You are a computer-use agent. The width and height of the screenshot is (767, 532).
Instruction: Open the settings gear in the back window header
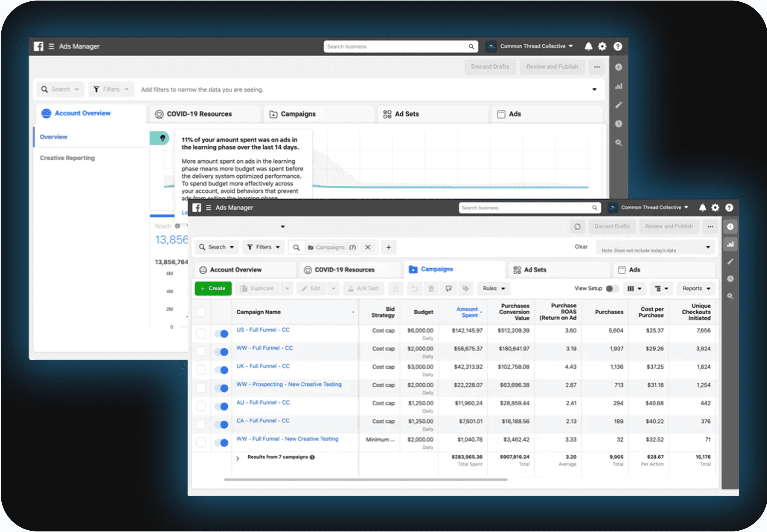click(x=602, y=46)
